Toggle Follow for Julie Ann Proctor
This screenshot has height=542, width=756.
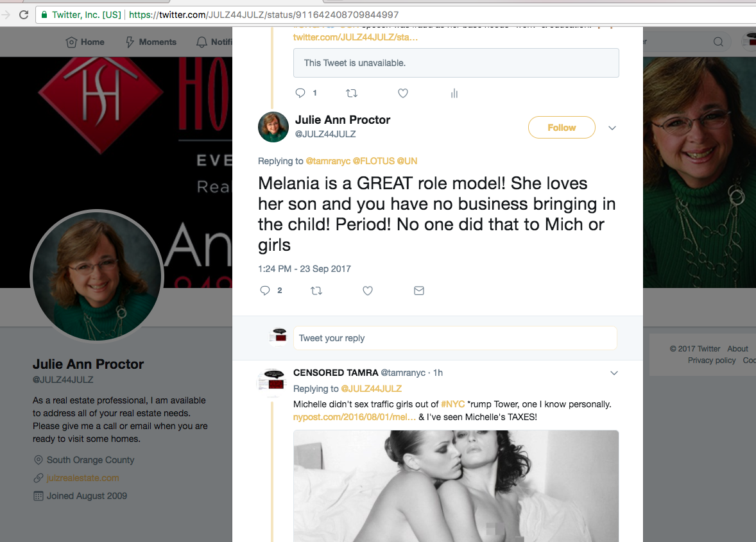562,128
